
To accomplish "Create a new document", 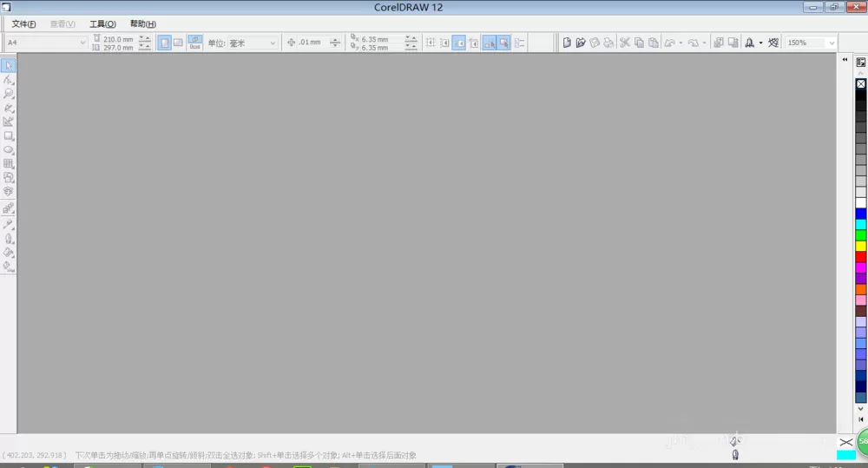I will pos(566,43).
